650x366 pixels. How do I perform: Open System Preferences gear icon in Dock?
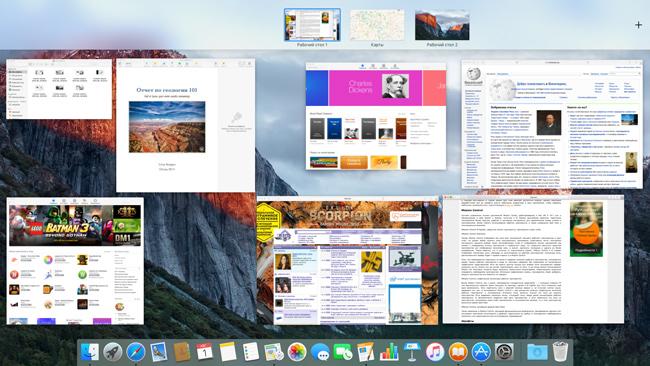(x=504, y=352)
